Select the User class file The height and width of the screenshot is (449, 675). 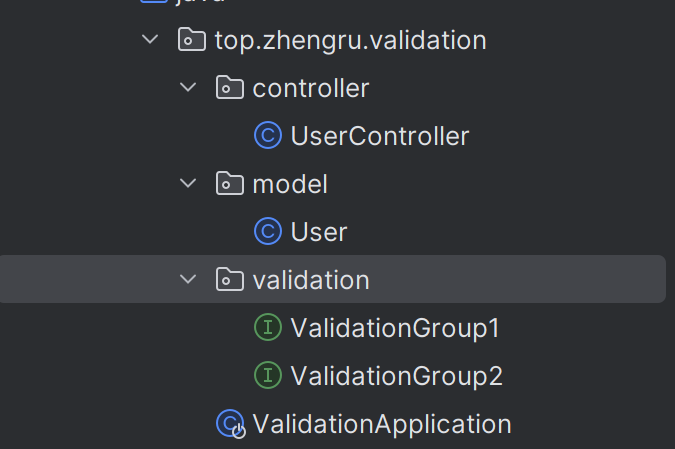coord(319,232)
